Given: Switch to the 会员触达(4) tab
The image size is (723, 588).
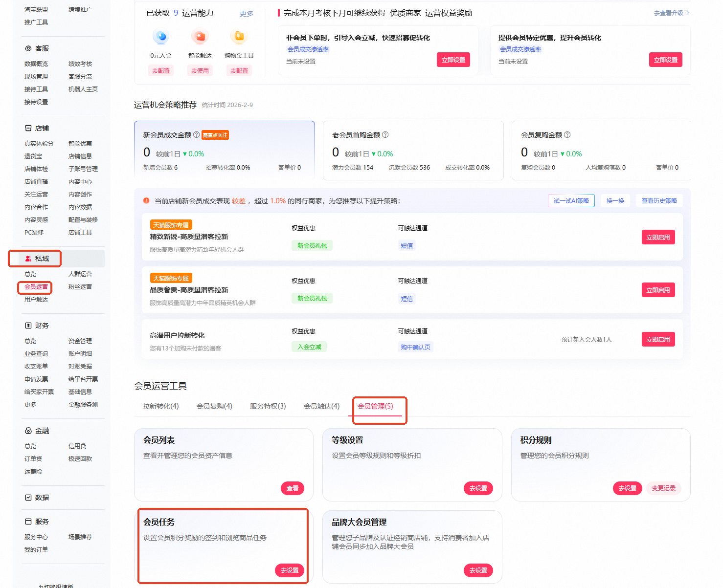Looking at the screenshot, I should pyautogui.click(x=321, y=406).
